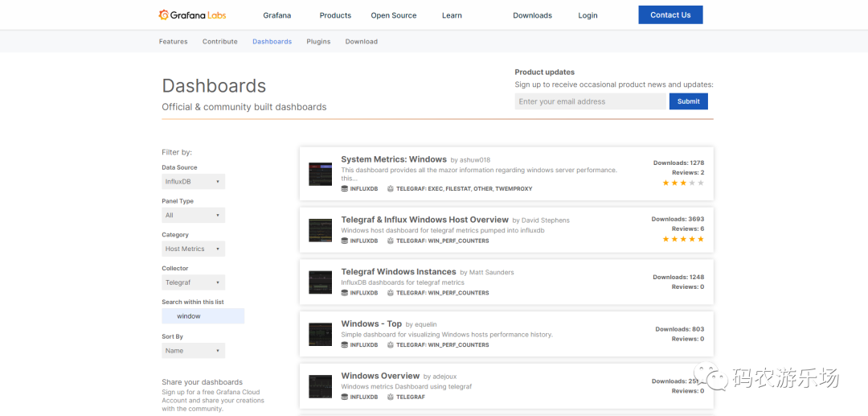
Task: Open Telegraf & Influx Windows Host Overview title
Action: click(424, 220)
